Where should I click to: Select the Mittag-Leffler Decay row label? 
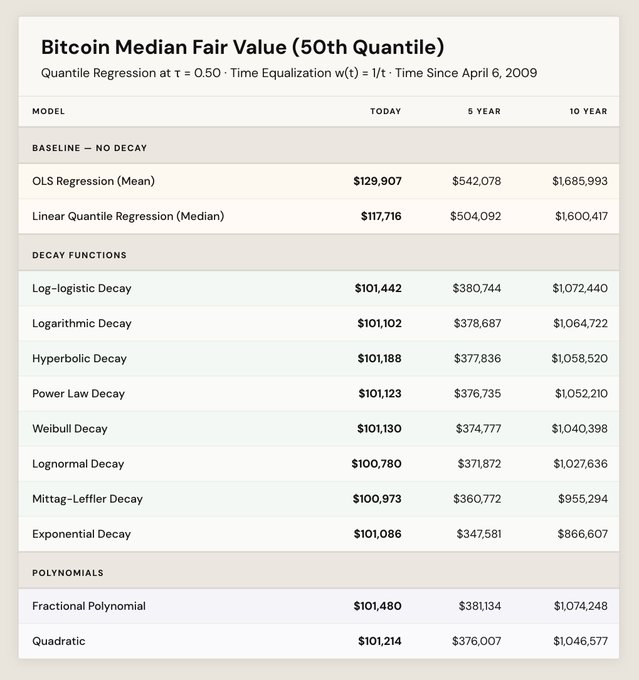[x=87, y=499]
